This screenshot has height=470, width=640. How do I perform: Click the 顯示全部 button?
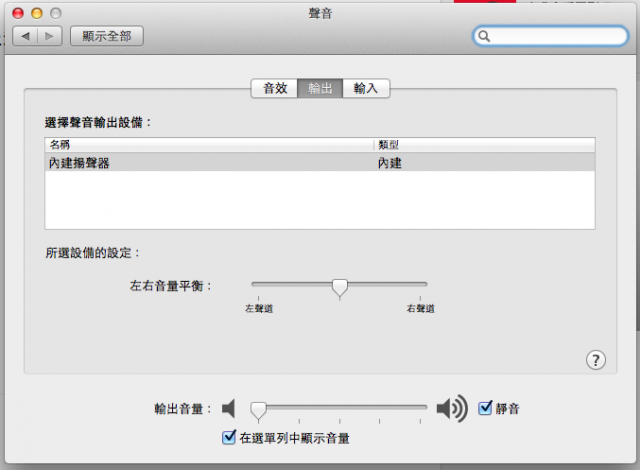click(107, 36)
